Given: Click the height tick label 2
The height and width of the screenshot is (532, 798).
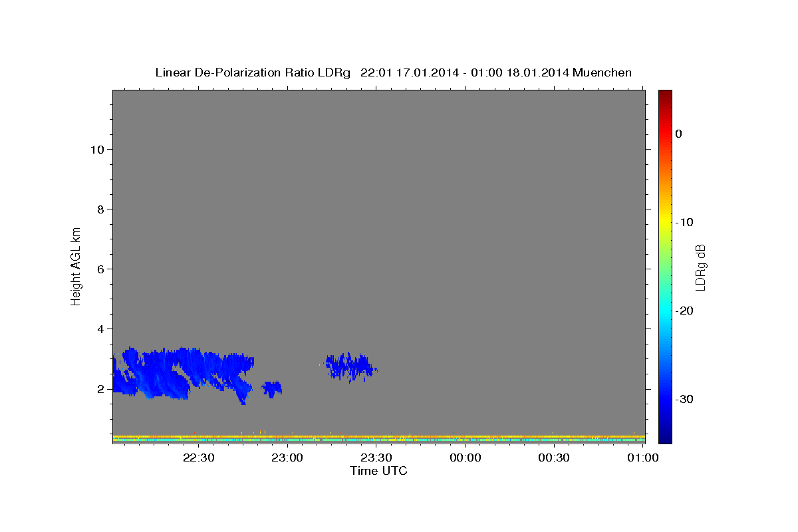Looking at the screenshot, I should tap(101, 388).
